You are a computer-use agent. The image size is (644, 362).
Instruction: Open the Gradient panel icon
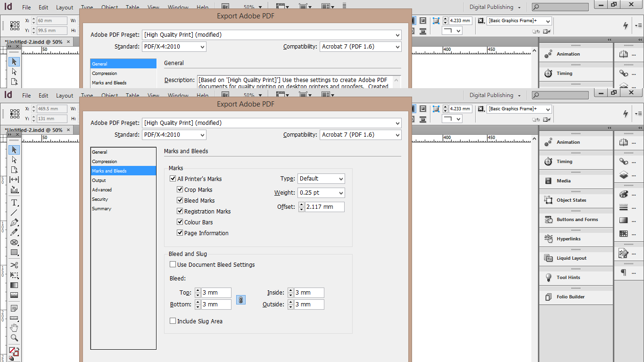624,220
